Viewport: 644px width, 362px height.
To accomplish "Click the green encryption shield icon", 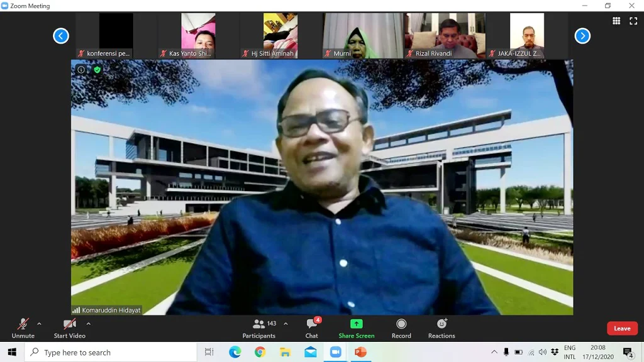I will point(97,70).
